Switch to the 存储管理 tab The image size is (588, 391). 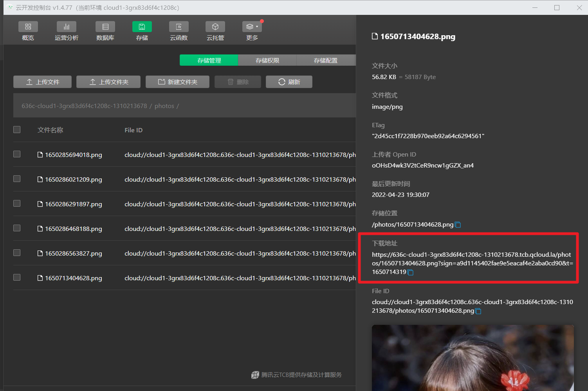tap(209, 60)
